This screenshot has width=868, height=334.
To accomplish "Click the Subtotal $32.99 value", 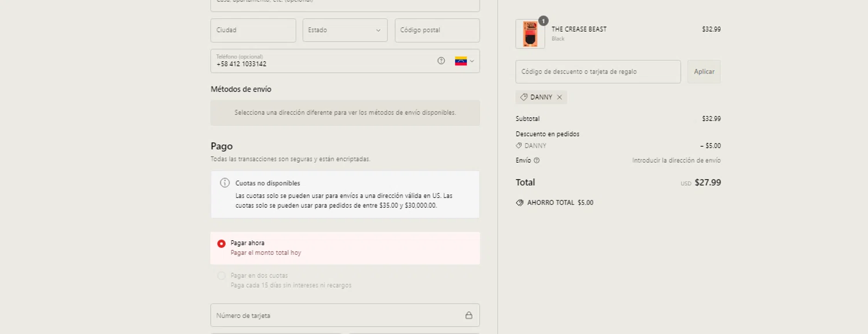I will point(711,119).
